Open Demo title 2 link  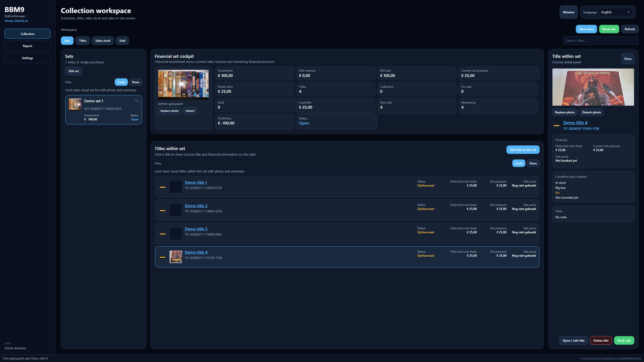(x=196, y=206)
